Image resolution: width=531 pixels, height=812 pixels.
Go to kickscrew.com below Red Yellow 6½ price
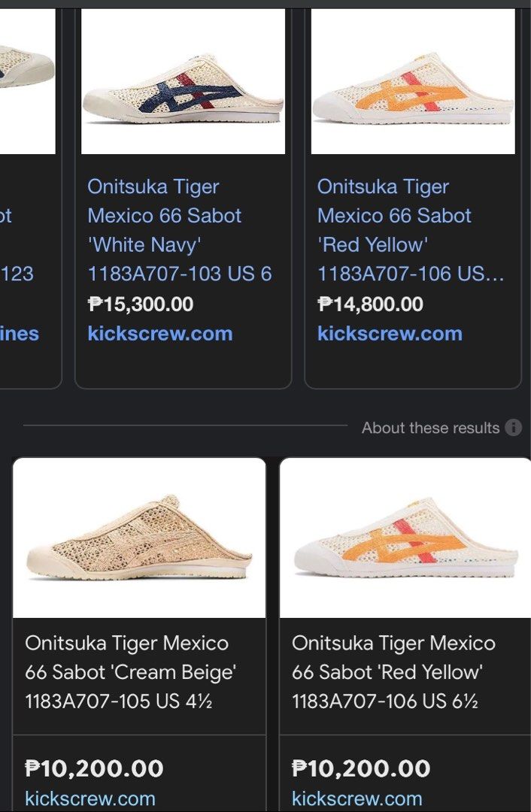pos(357,798)
